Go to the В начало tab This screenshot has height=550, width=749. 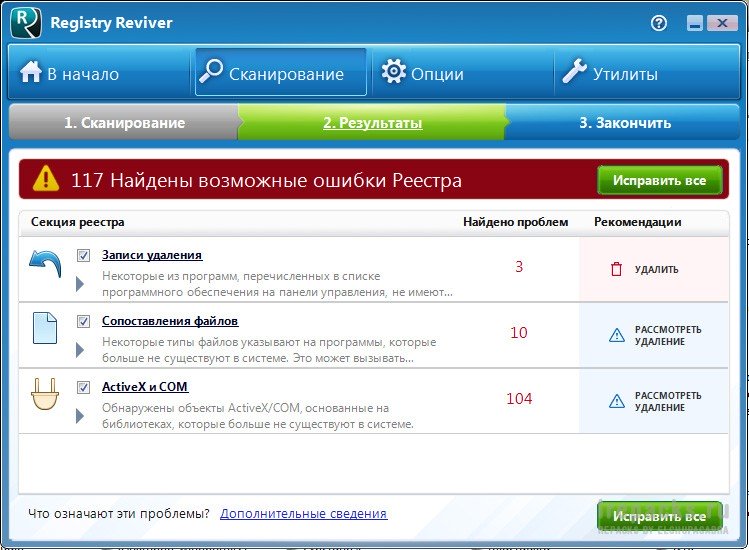pos(99,73)
